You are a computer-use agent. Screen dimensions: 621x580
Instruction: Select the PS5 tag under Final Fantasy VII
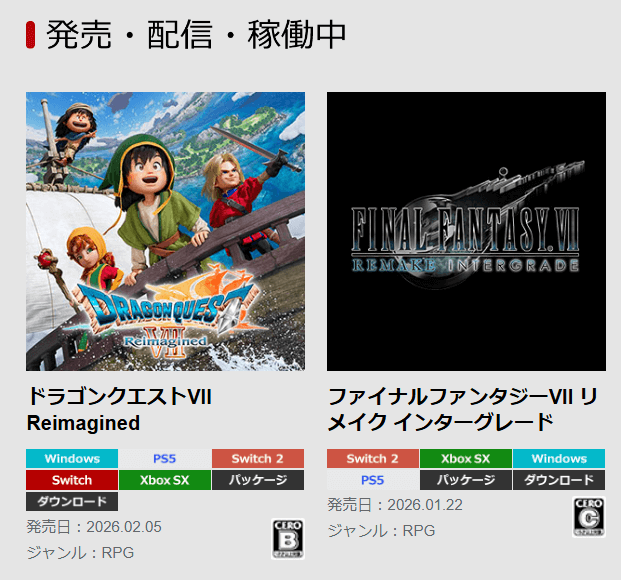373,480
